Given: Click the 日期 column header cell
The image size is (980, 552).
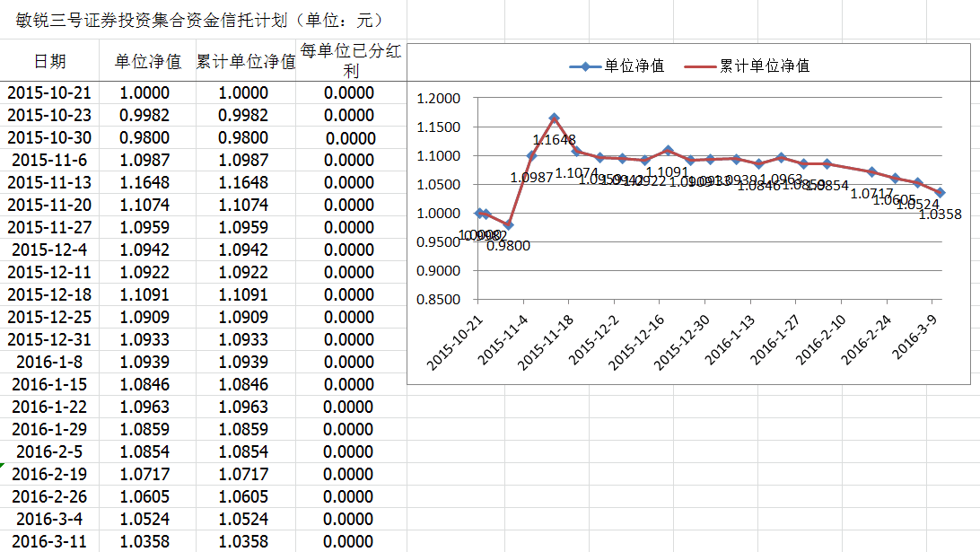Looking at the screenshot, I should coord(50,61).
